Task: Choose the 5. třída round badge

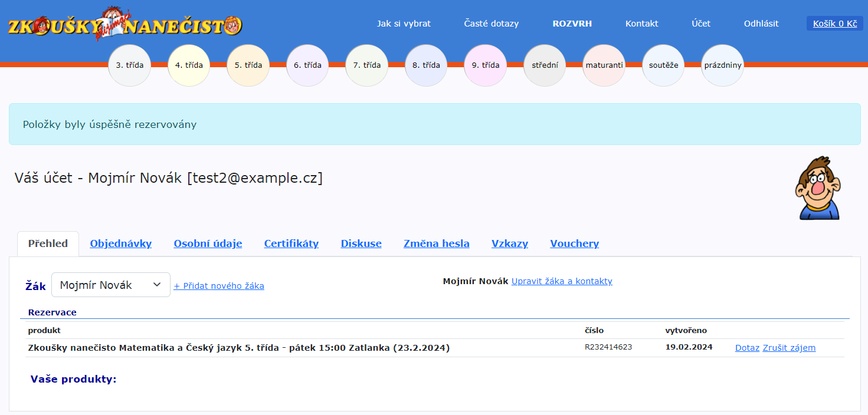Action: pos(248,65)
